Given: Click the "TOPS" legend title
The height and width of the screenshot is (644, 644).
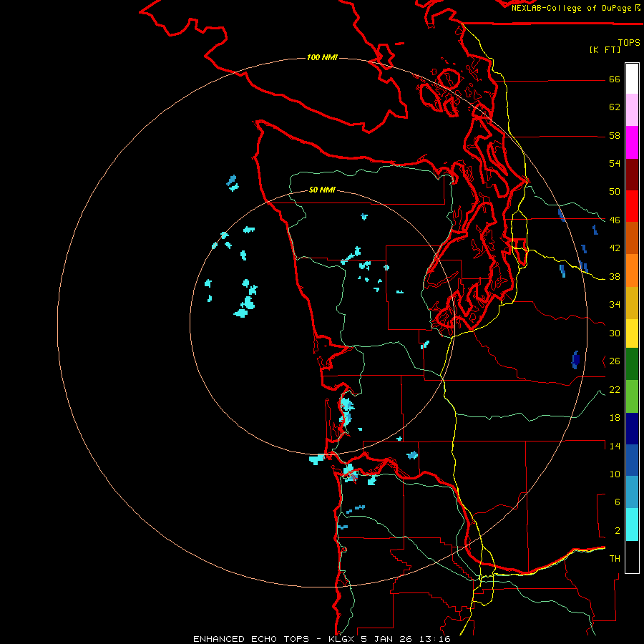Looking at the screenshot, I should pyautogui.click(x=629, y=43).
